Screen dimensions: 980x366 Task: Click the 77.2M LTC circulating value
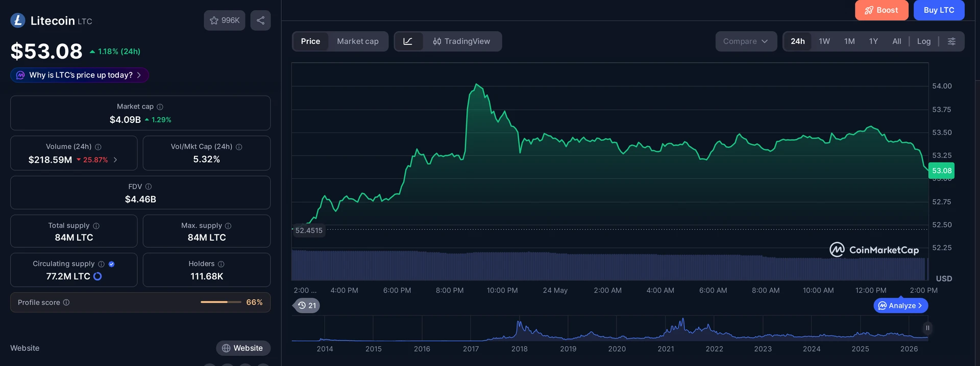click(68, 276)
